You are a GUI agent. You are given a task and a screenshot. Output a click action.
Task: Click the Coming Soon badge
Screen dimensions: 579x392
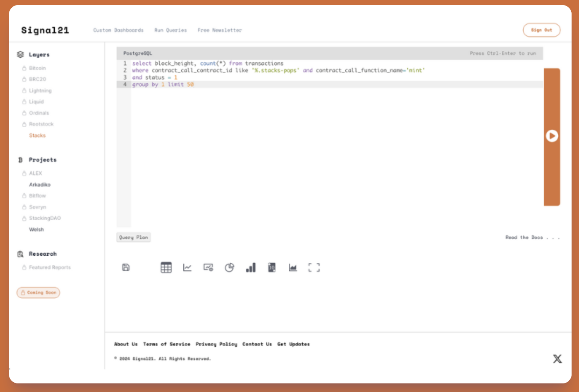point(38,292)
